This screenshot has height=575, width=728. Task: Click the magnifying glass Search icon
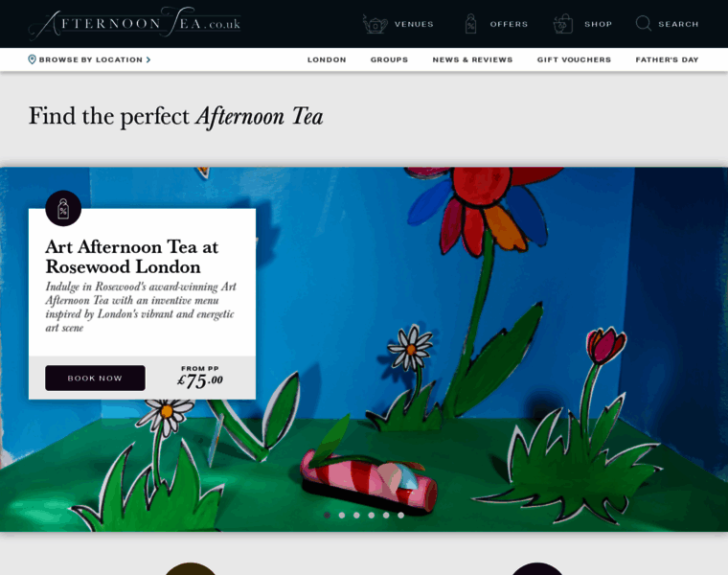[644, 23]
